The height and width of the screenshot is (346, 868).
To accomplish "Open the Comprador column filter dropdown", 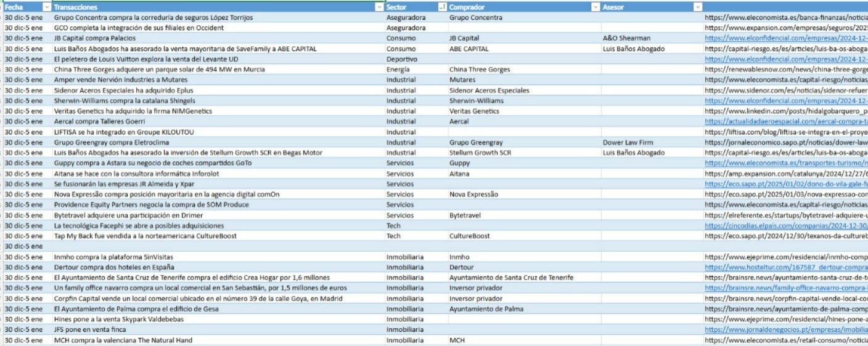I will click(x=596, y=7).
